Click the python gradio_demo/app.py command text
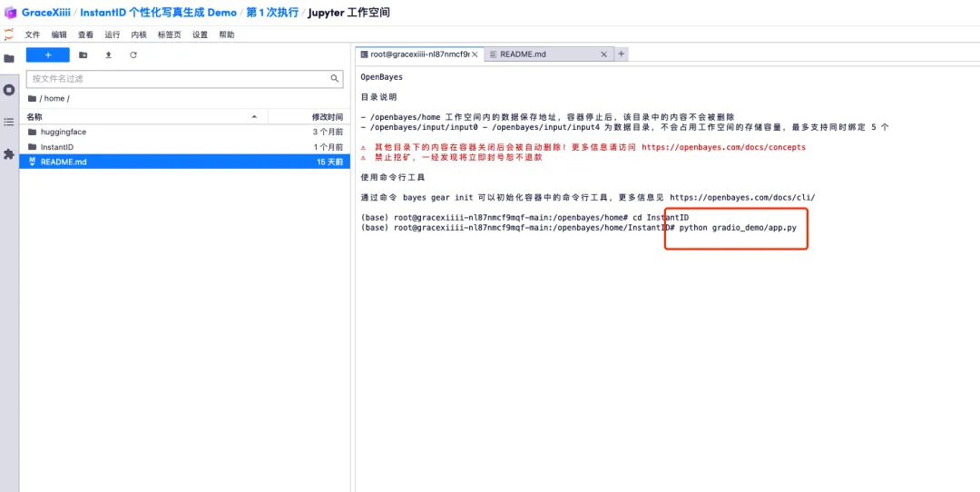The height and width of the screenshot is (492, 980). coord(738,228)
